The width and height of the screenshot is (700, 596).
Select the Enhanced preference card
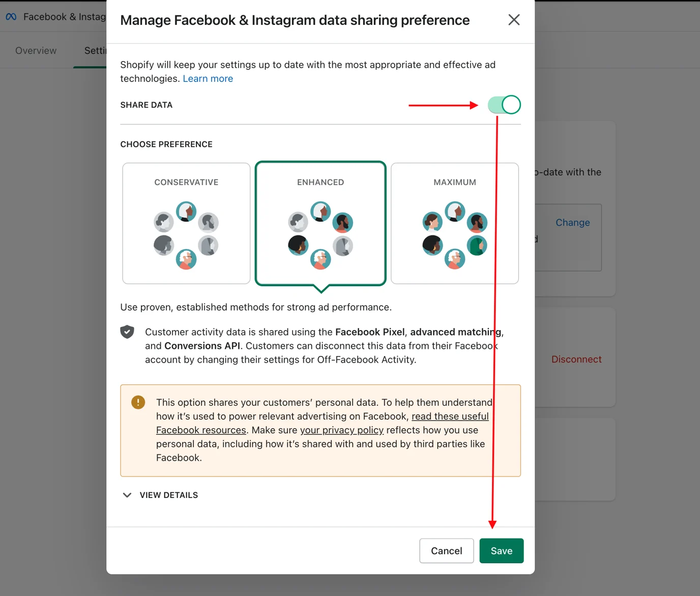point(320,223)
